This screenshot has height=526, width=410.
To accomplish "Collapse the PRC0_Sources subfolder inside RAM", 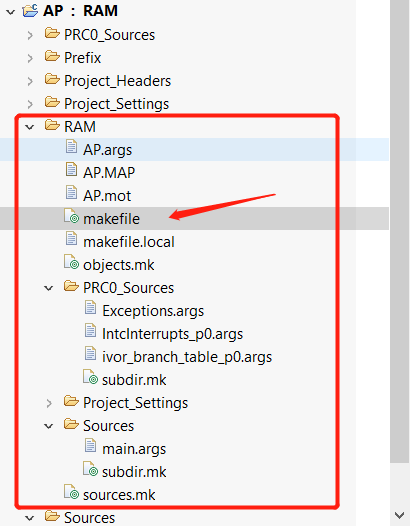I will point(49,288).
